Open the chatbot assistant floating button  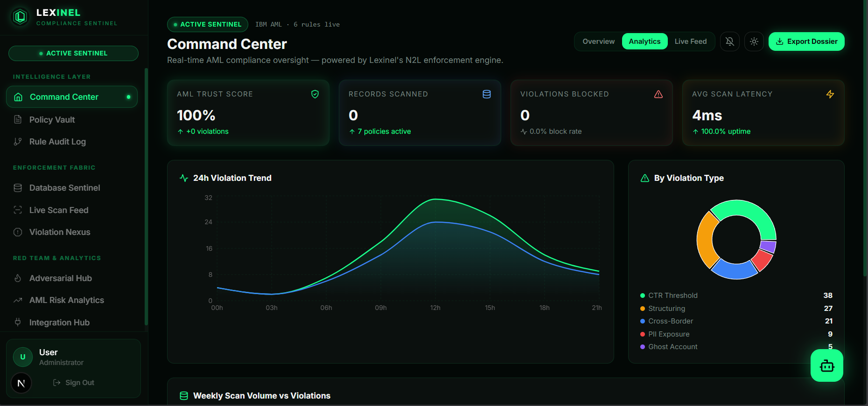tap(827, 366)
